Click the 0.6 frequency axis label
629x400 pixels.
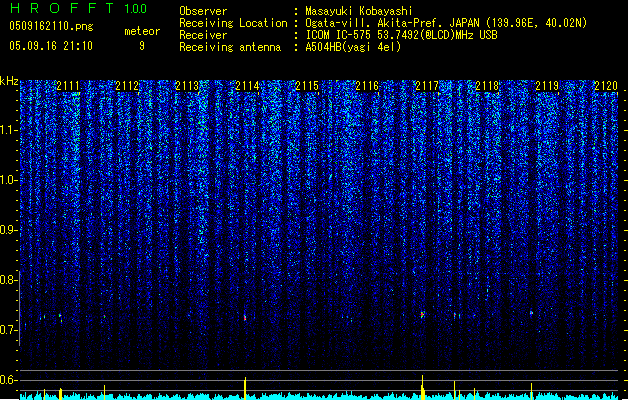click(9, 380)
